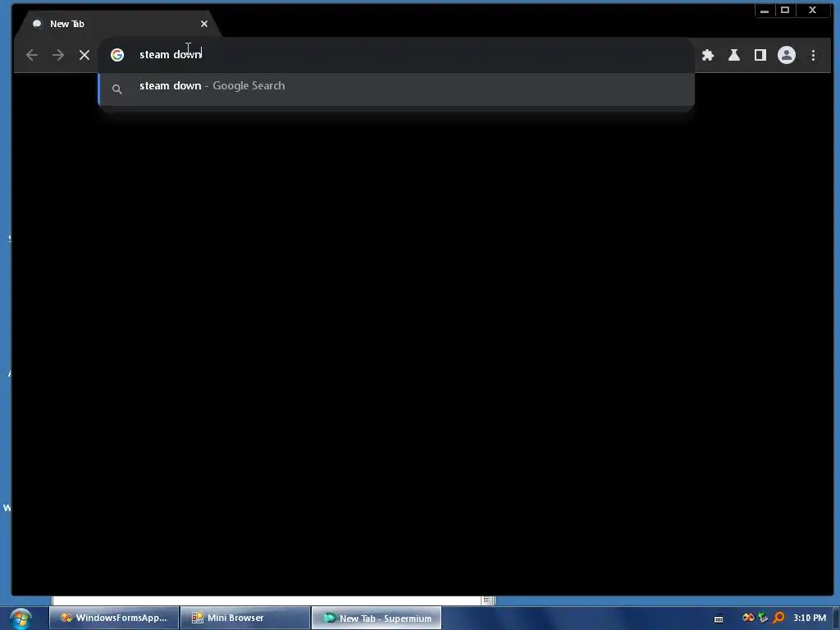Image resolution: width=840 pixels, height=630 pixels.
Task: Click the orange magnifier tray icon
Action: point(778,618)
